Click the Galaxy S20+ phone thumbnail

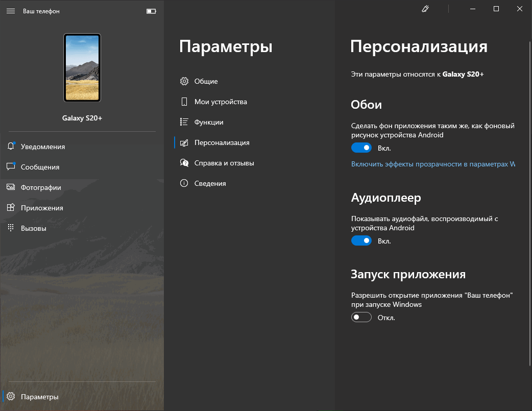[x=82, y=67]
